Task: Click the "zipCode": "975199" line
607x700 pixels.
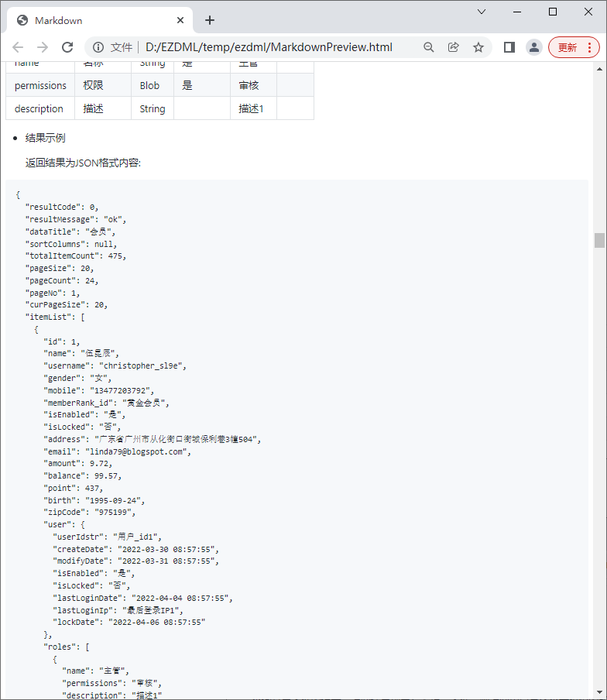Action: 89,512
